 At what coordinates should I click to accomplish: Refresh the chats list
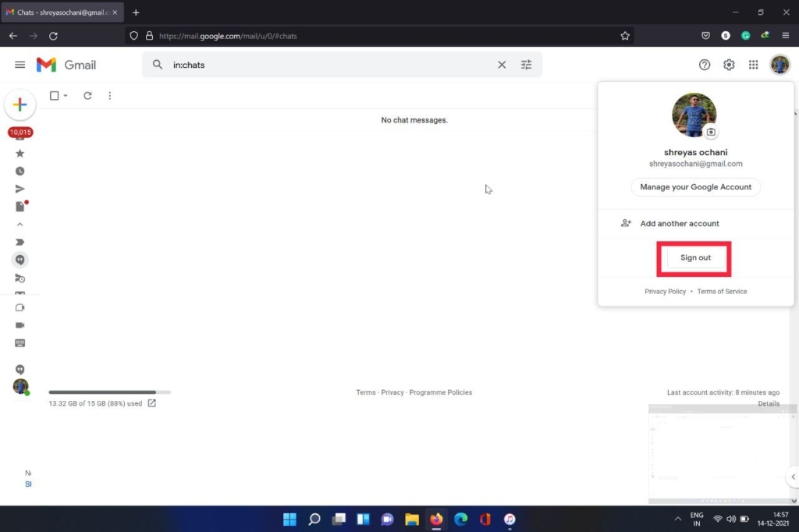87,96
